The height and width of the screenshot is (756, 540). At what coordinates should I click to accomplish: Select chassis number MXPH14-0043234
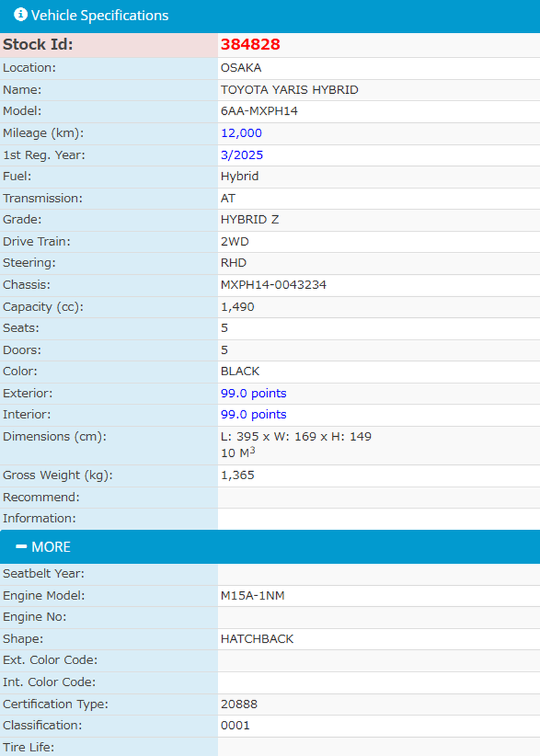(273, 285)
